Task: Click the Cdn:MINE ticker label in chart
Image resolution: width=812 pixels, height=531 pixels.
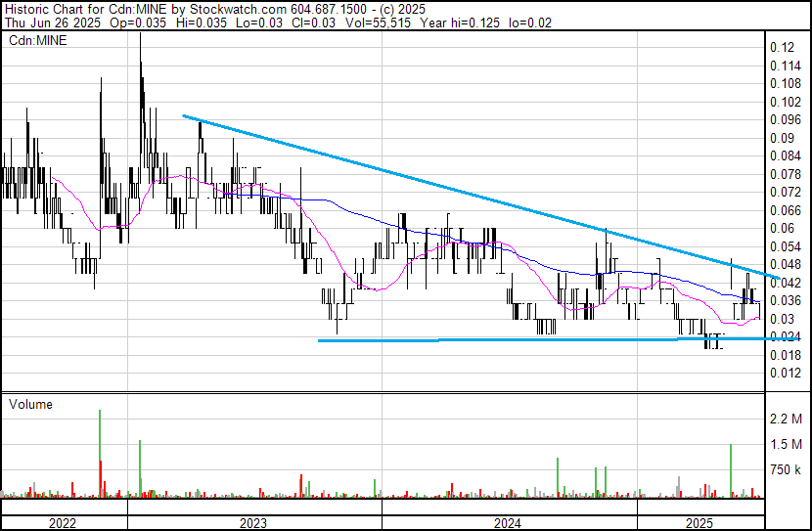Action: tap(34, 41)
